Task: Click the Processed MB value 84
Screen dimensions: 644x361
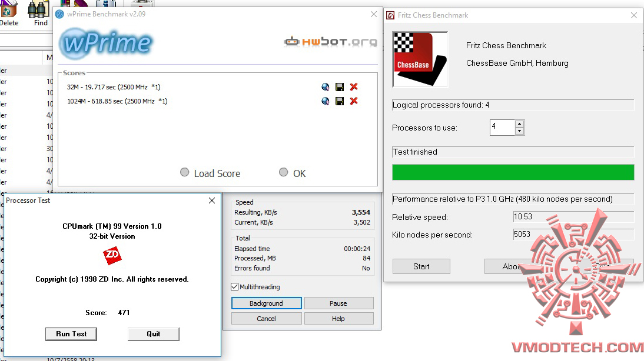Action: 366,258
